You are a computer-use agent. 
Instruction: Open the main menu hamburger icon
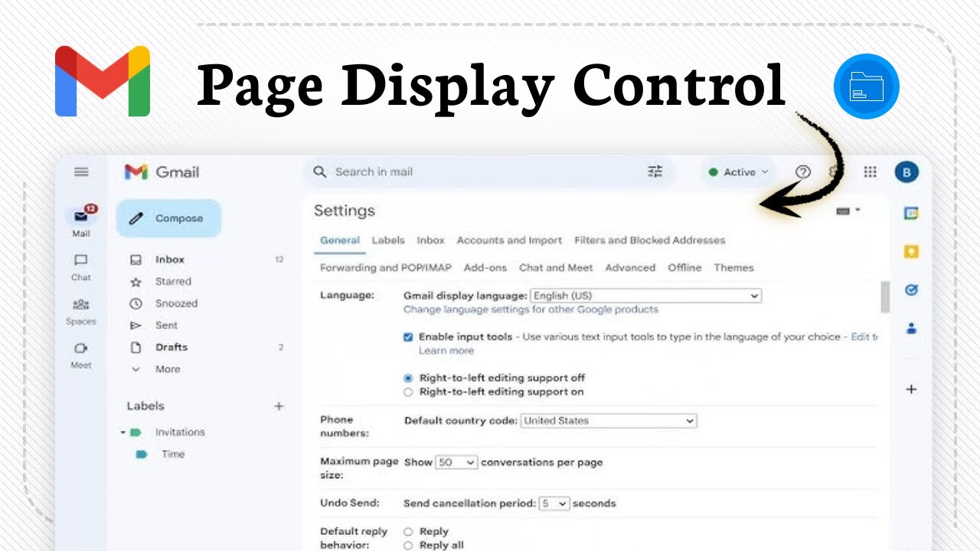[81, 172]
